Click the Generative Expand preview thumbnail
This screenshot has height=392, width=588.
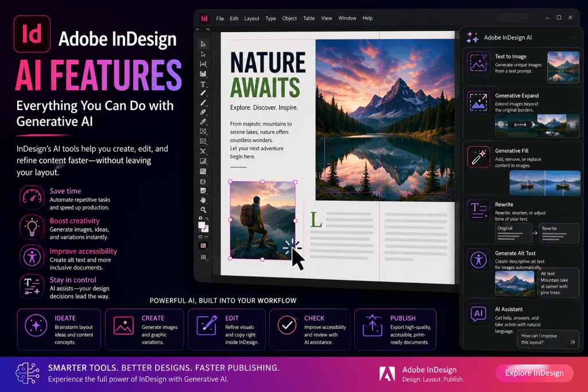[537, 126]
